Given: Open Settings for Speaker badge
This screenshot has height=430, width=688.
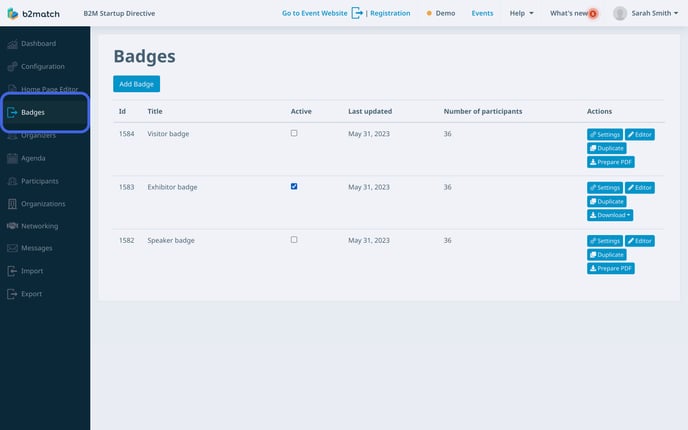Looking at the screenshot, I should click(605, 241).
